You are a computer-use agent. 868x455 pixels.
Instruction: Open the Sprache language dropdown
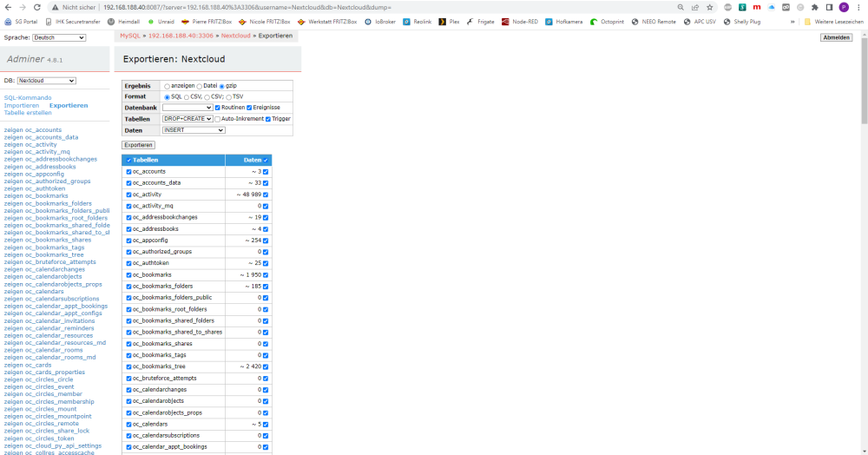pos(59,37)
